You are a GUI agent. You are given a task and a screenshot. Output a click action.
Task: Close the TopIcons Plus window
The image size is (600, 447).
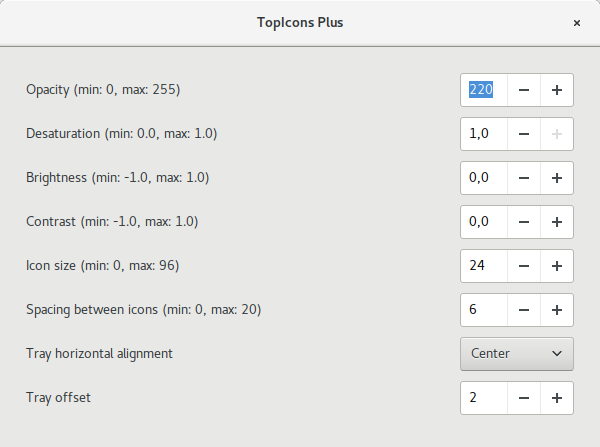pyautogui.click(x=577, y=23)
